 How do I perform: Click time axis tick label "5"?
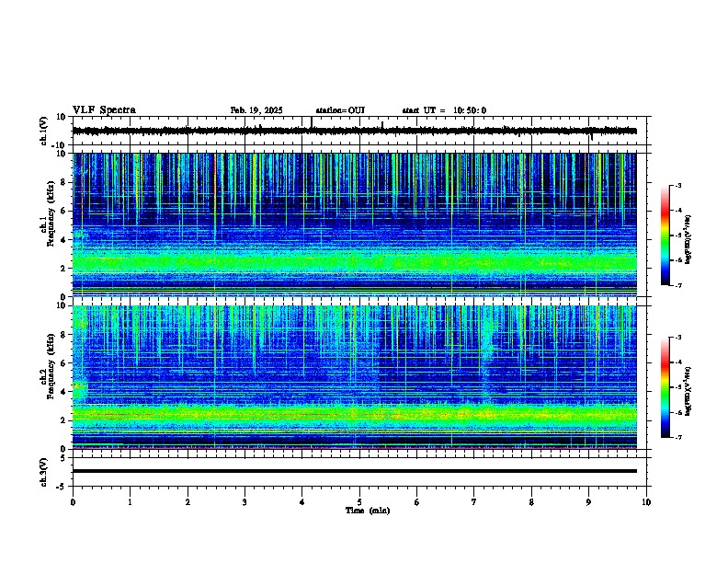pyautogui.click(x=359, y=502)
